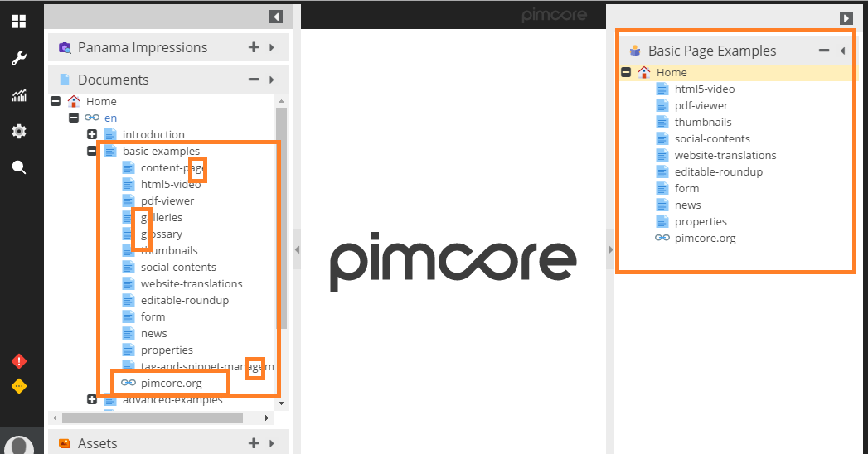Click the search magnifier icon
Screen dimensions: 868x454
(x=18, y=167)
